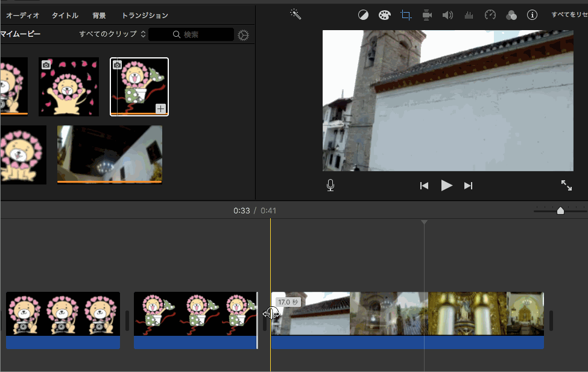Toggle fullscreen playback with the arrows icon
This screenshot has height=372, width=588.
click(x=566, y=186)
